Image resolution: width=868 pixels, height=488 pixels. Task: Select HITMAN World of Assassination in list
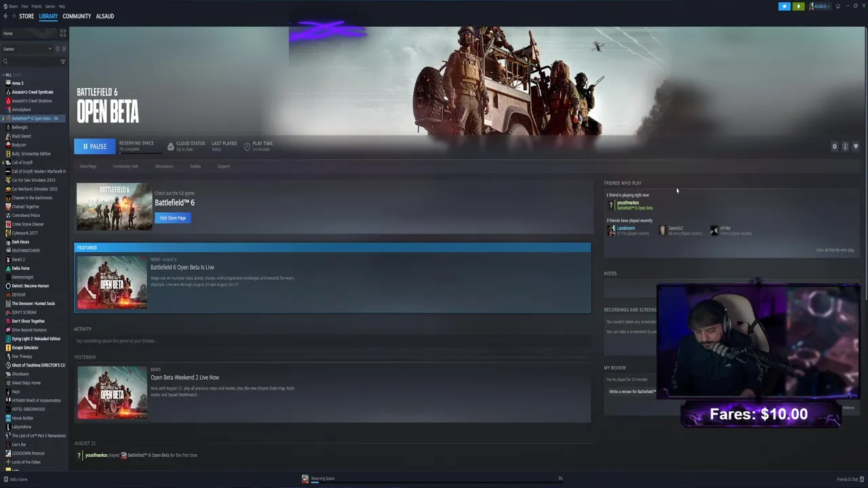pos(36,401)
